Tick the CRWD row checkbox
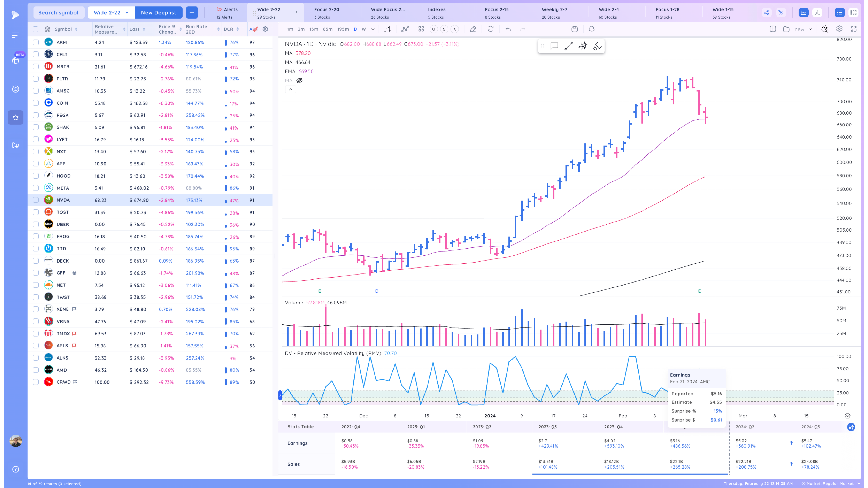 [36, 382]
